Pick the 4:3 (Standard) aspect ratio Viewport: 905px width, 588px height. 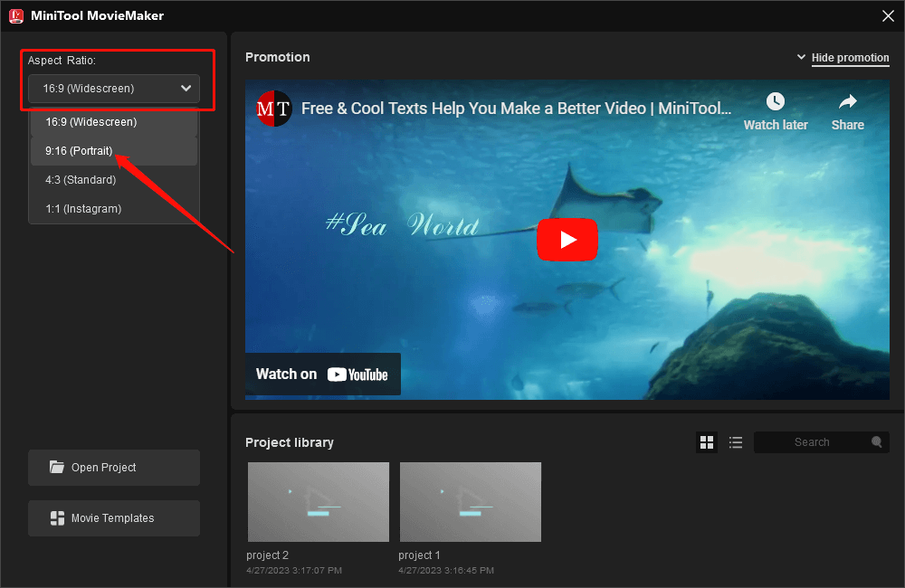coord(114,180)
